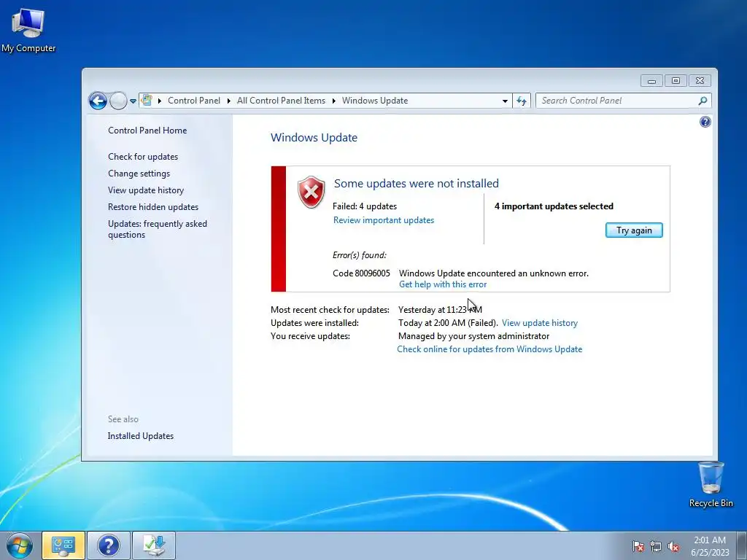This screenshot has width=747, height=560.
Task: Click the Try again button
Action: point(634,230)
